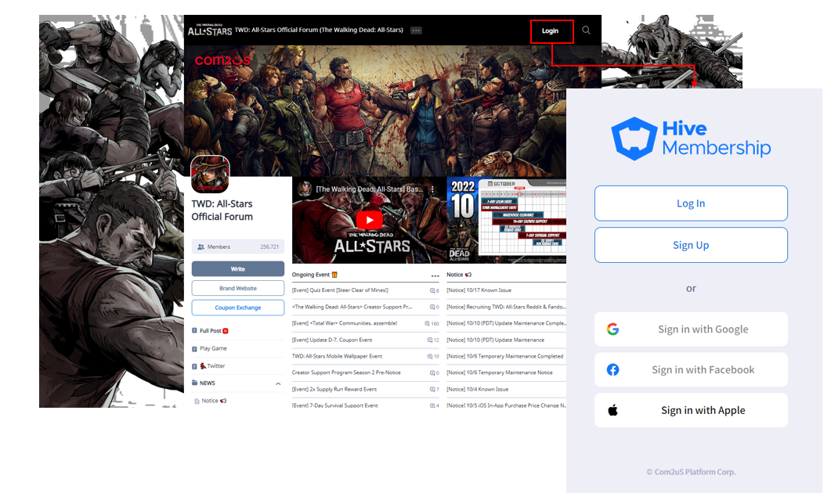
Task: Open the Creator Support Pr... event post
Action: 352,307
